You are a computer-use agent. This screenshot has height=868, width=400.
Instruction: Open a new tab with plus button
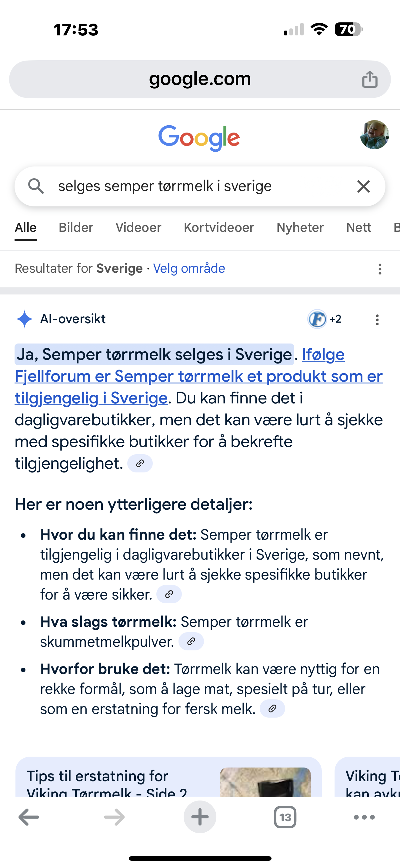tap(200, 817)
